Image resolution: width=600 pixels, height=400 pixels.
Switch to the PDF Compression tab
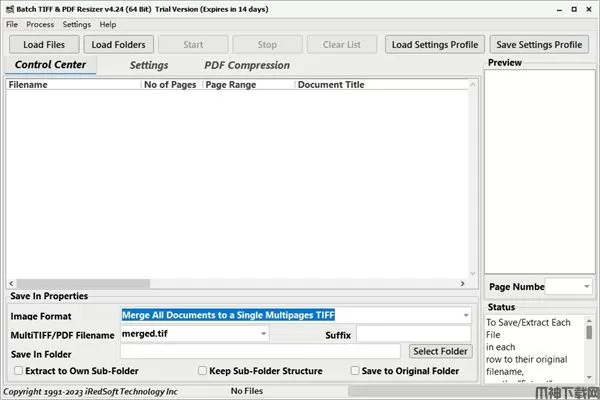click(247, 65)
